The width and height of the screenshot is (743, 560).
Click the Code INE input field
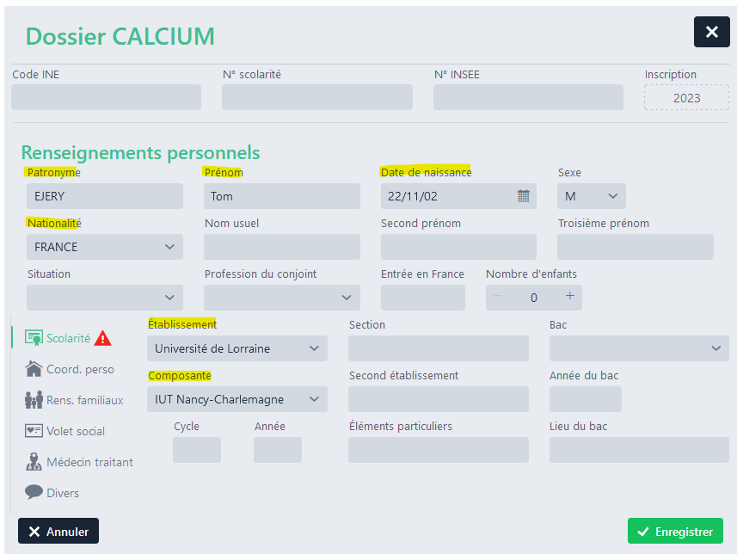[x=106, y=97]
